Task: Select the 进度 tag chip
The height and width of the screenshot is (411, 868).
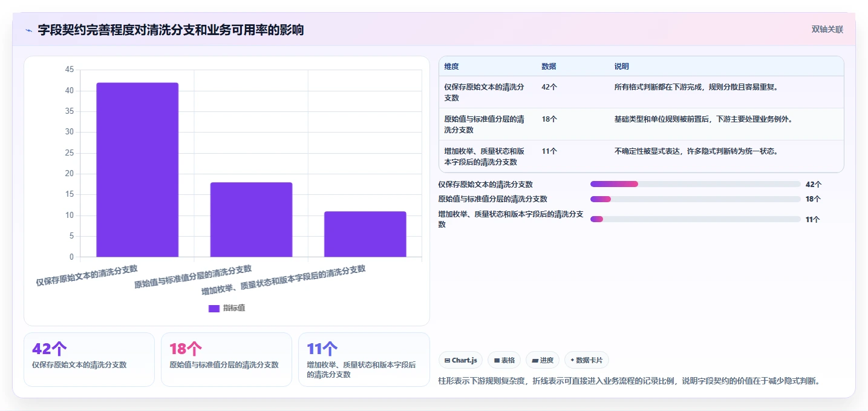Action: [543, 360]
